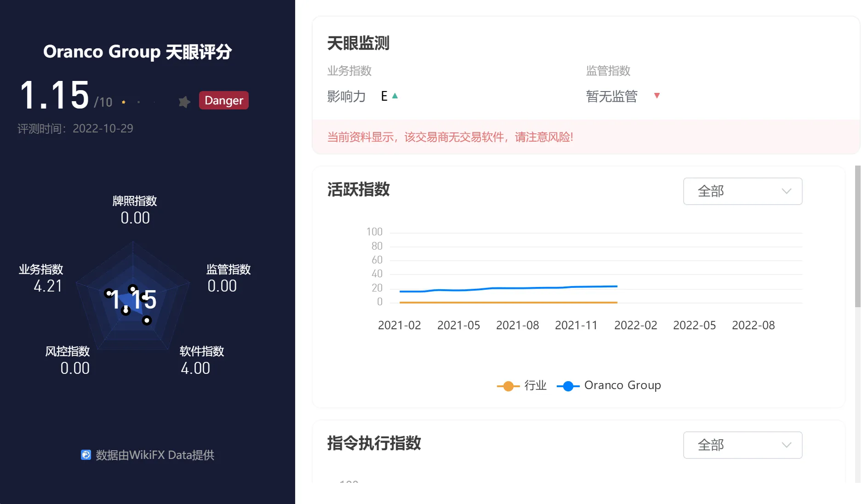868x504 pixels.
Task: Click the 数据由WikiFX Data提供 text
Action: tap(155, 455)
